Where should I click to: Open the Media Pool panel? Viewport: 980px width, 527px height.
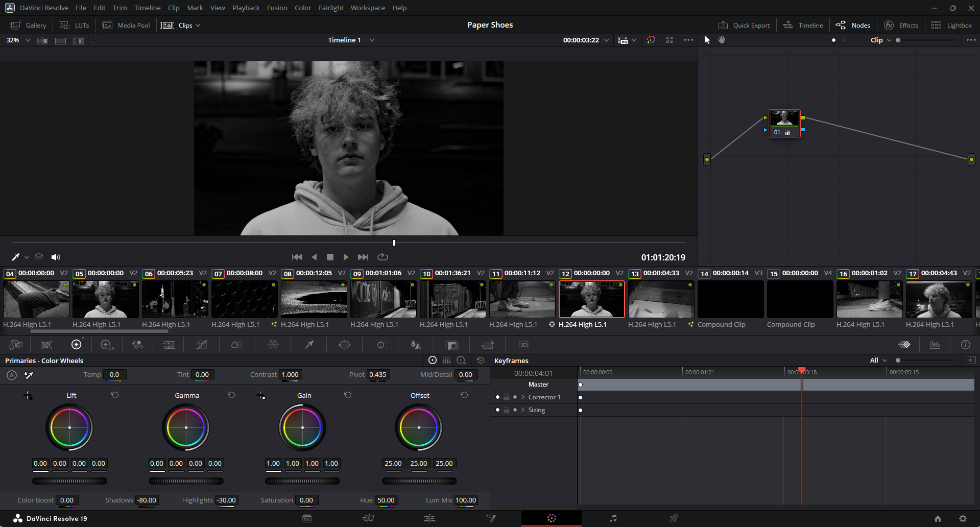[126, 25]
